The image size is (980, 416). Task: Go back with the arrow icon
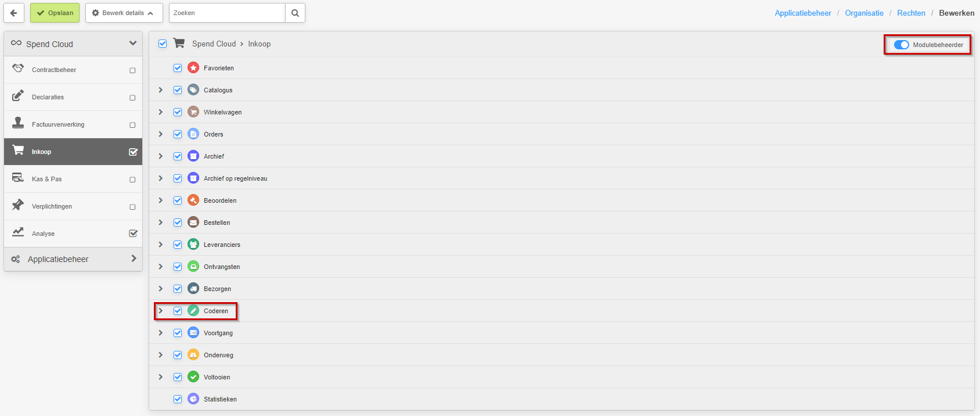point(14,13)
